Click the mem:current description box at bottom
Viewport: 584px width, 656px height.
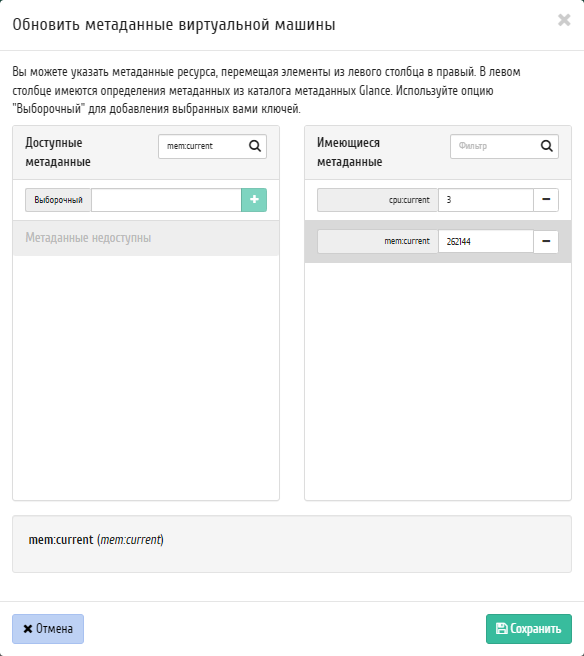(292, 544)
